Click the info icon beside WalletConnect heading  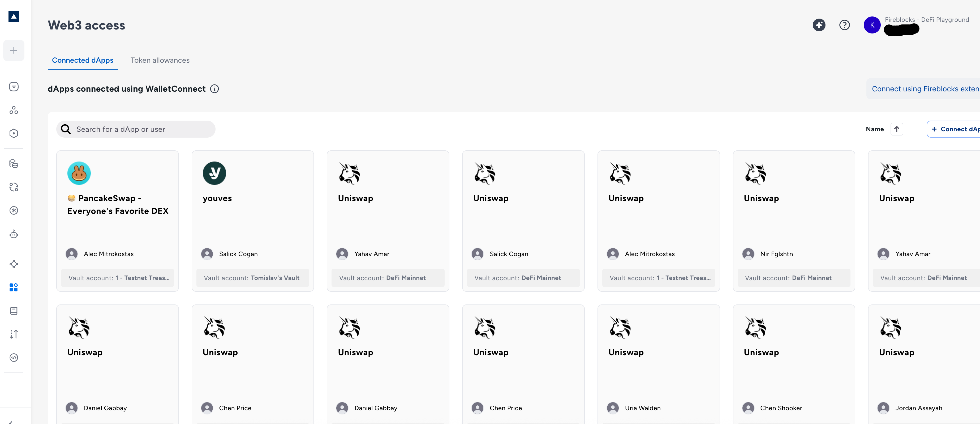pyautogui.click(x=214, y=89)
